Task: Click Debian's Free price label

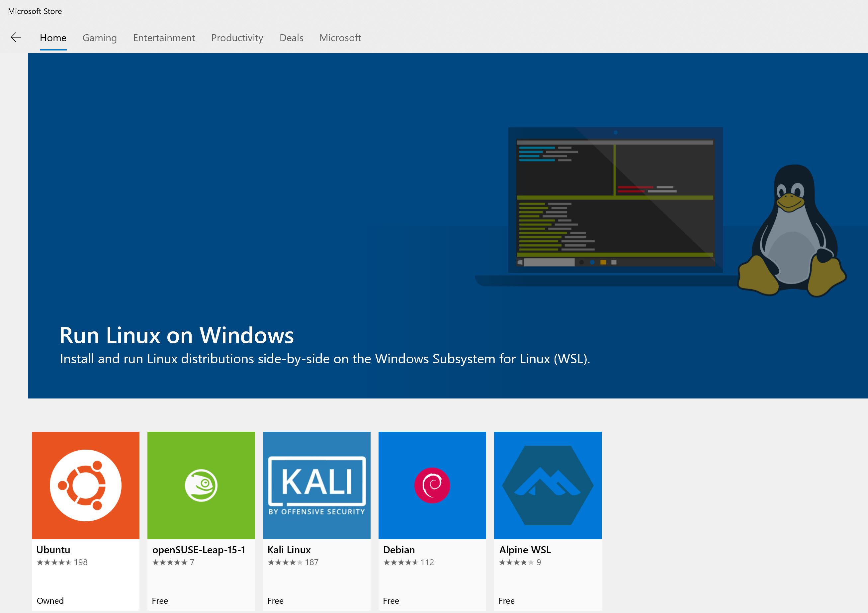Action: [x=391, y=600]
